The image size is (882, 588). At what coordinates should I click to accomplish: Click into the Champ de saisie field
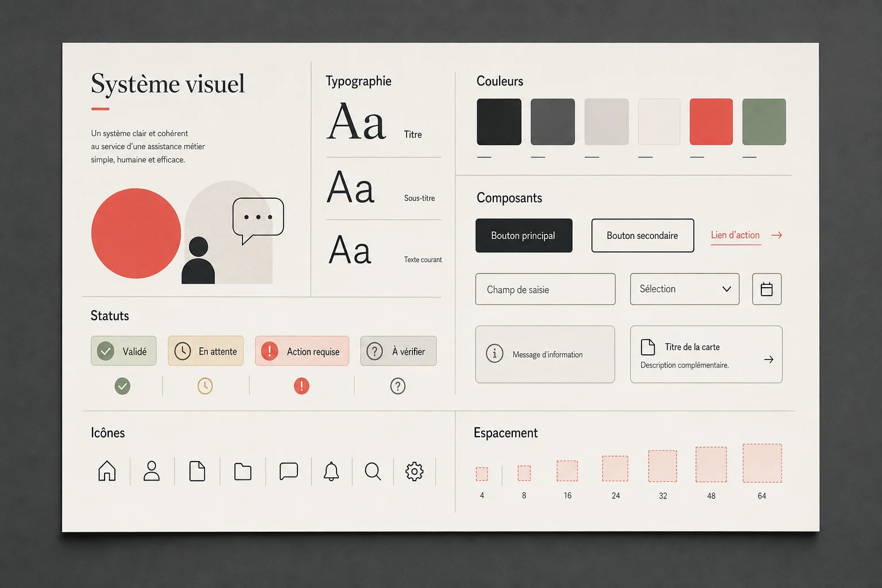point(546,289)
